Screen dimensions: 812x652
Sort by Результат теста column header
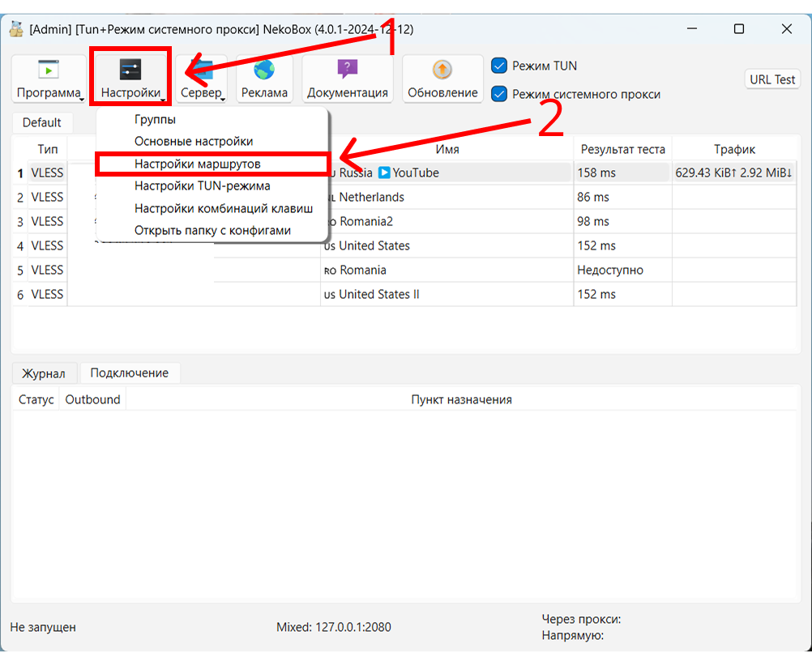(x=622, y=149)
